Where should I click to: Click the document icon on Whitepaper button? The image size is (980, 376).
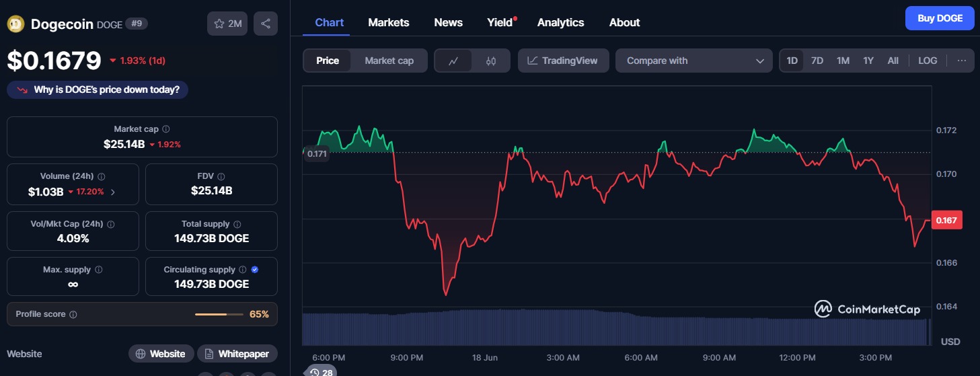click(x=210, y=354)
